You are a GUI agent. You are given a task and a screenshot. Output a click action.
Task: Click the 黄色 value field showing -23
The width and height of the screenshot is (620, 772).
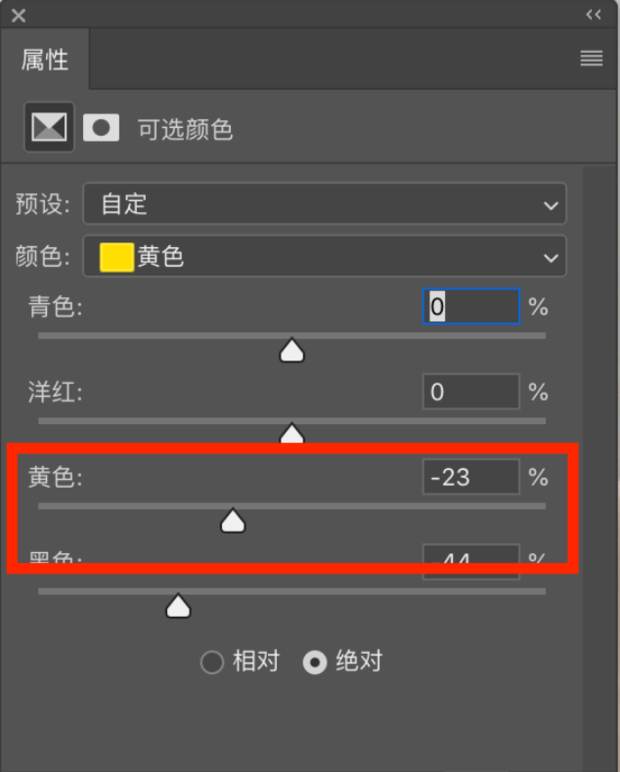471,477
